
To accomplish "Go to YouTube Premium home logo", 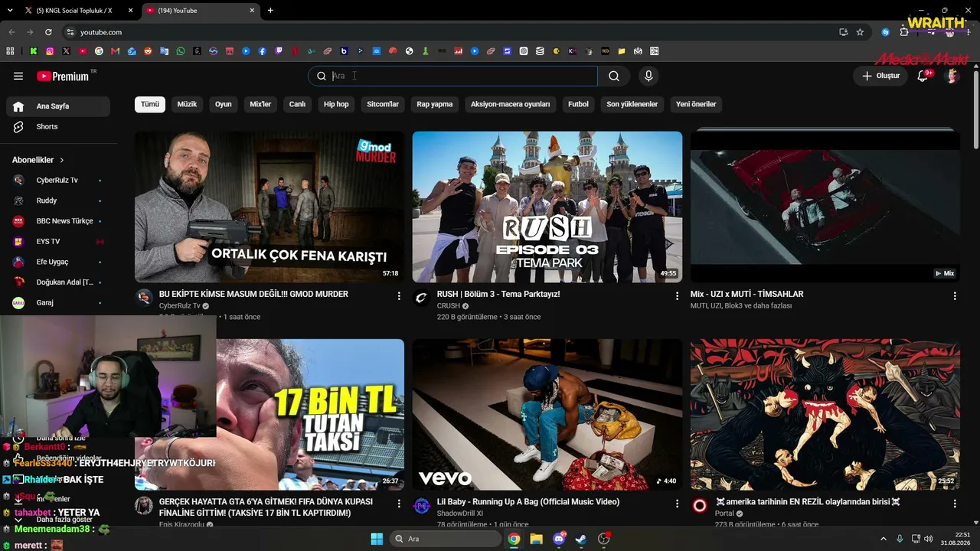I will 63,76.
